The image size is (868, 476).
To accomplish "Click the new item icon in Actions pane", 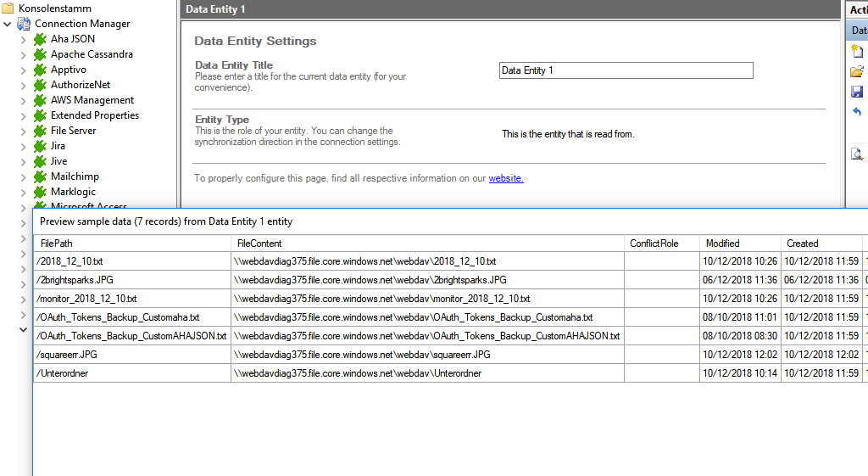I will click(x=857, y=51).
